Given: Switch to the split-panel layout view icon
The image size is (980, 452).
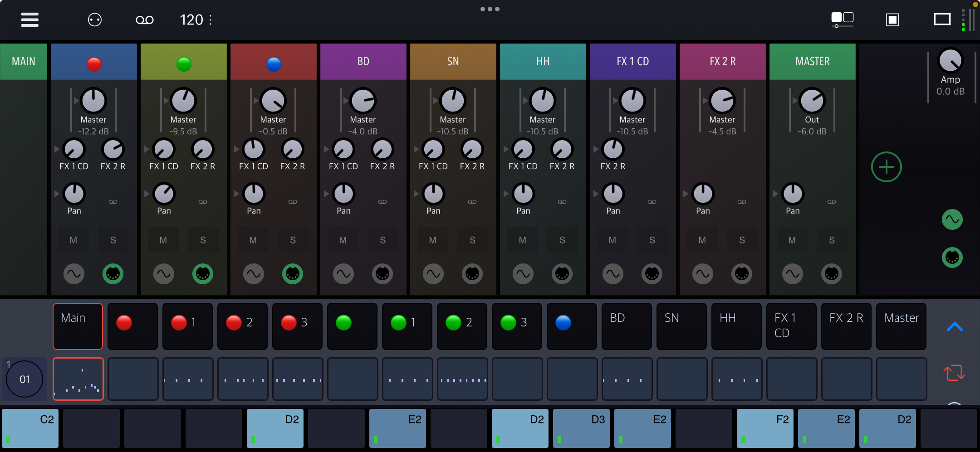Looking at the screenshot, I should [x=842, y=19].
